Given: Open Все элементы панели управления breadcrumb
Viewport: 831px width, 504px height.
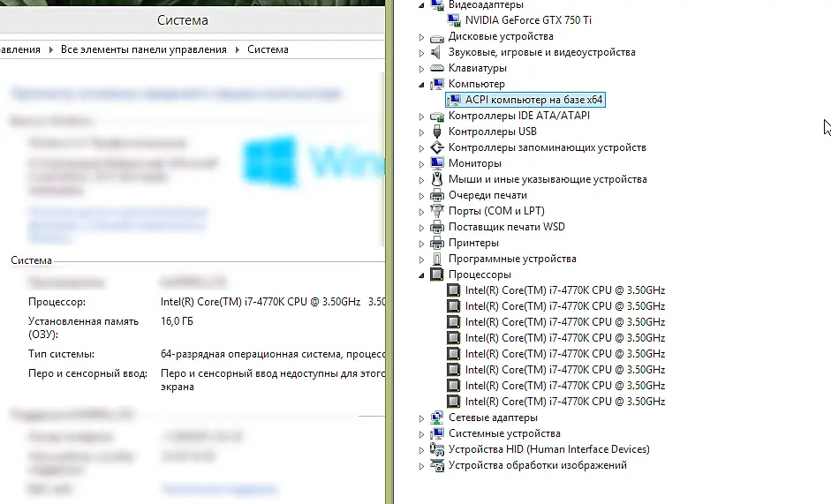Looking at the screenshot, I should [x=144, y=49].
